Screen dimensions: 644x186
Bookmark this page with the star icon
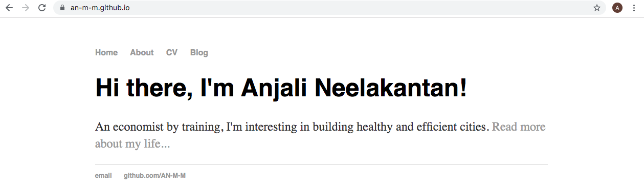coord(597,8)
